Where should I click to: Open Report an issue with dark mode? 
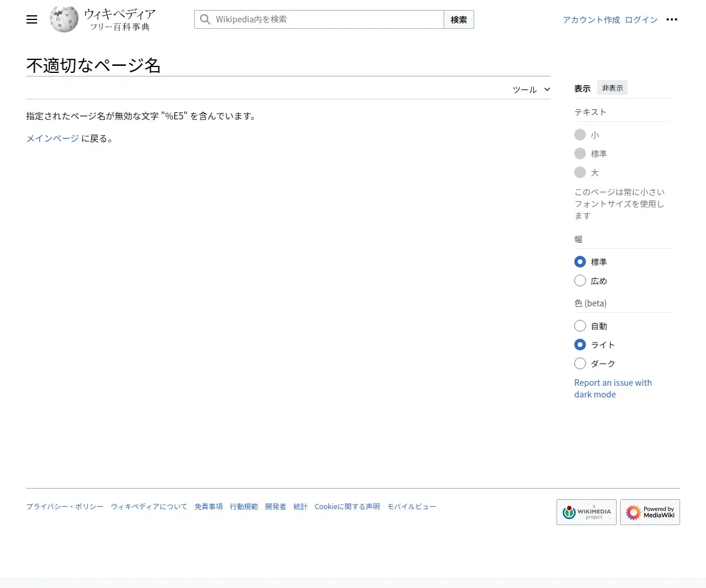tap(613, 388)
